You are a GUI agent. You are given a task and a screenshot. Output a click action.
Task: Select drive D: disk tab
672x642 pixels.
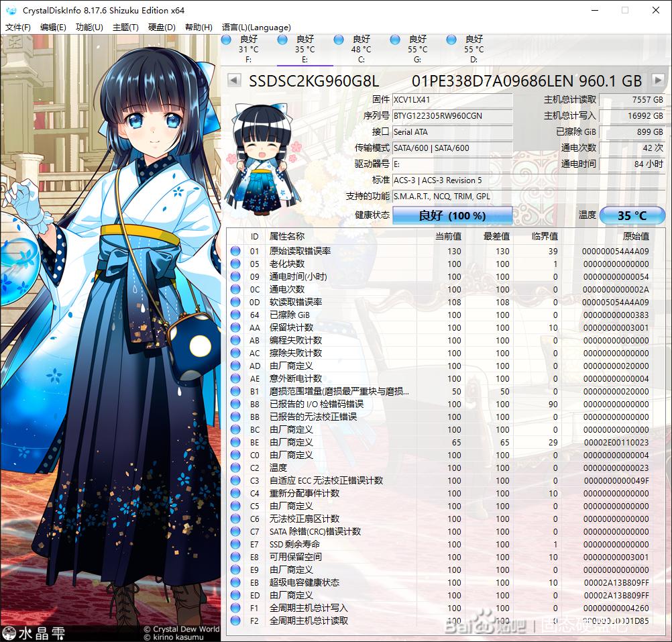pos(473,49)
